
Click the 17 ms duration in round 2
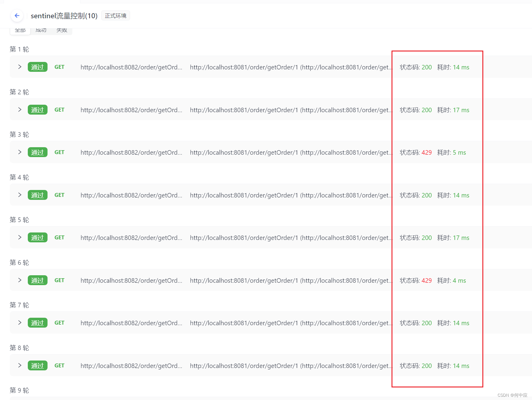tap(461, 110)
